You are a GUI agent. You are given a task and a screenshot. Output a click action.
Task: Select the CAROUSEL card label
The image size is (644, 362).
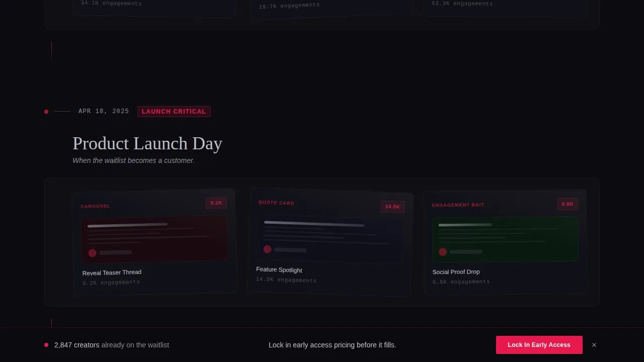95,206
